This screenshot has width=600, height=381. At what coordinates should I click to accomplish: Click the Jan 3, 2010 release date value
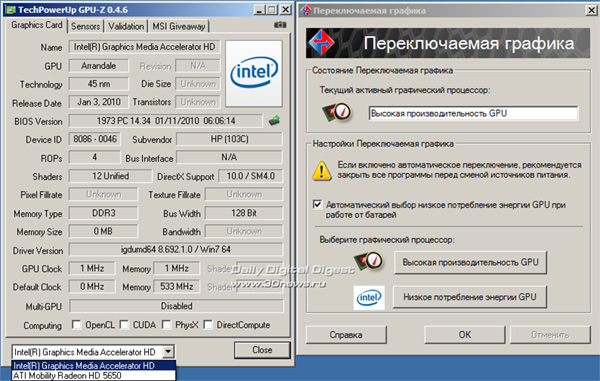tap(98, 102)
